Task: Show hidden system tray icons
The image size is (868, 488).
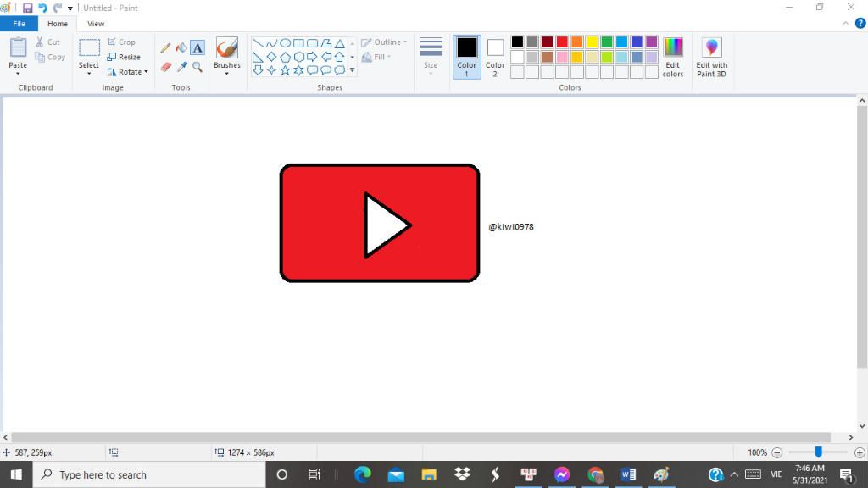Action: pyautogui.click(x=734, y=474)
